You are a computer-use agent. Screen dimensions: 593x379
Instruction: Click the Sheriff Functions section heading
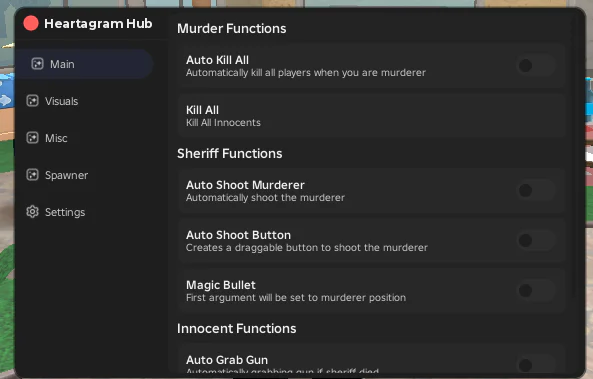pyautogui.click(x=230, y=154)
